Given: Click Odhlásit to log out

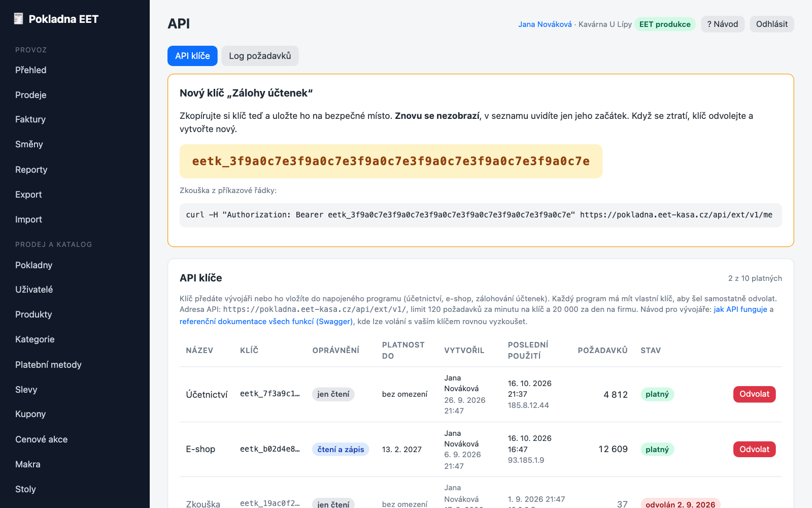Looking at the screenshot, I should coord(772,24).
